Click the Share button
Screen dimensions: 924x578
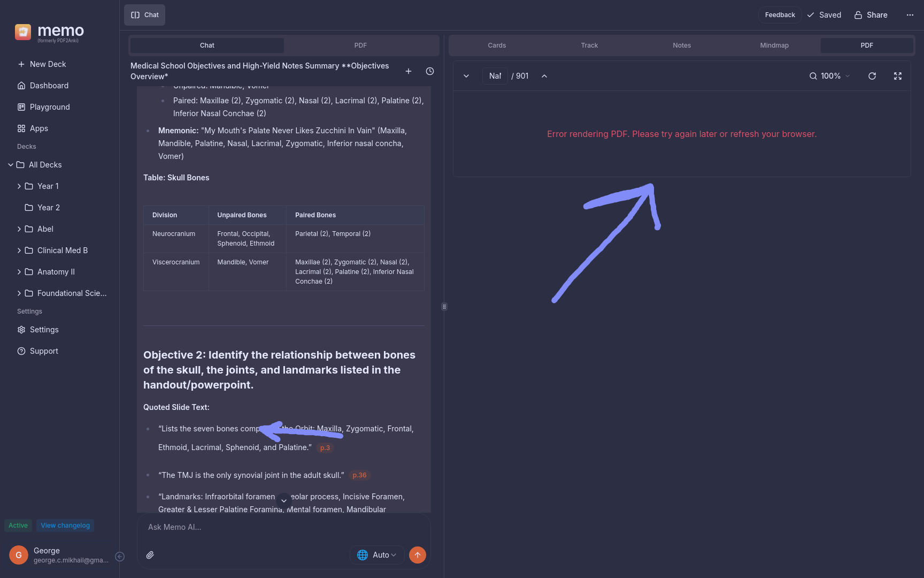pos(871,15)
